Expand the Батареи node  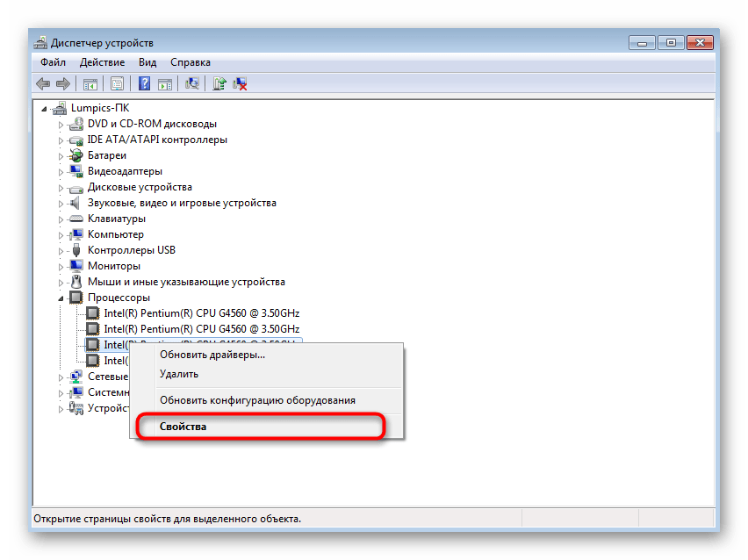61,156
